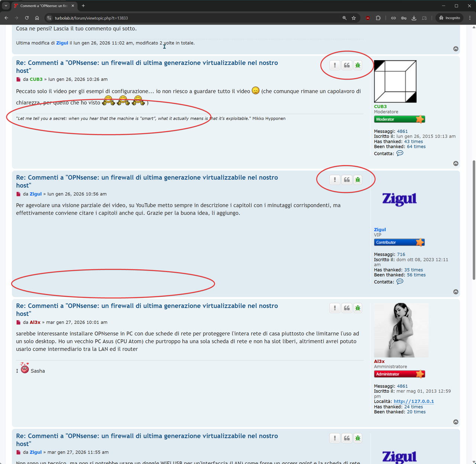View Zigul's 716 messages
Screen dimensions: 476x464
point(401,254)
